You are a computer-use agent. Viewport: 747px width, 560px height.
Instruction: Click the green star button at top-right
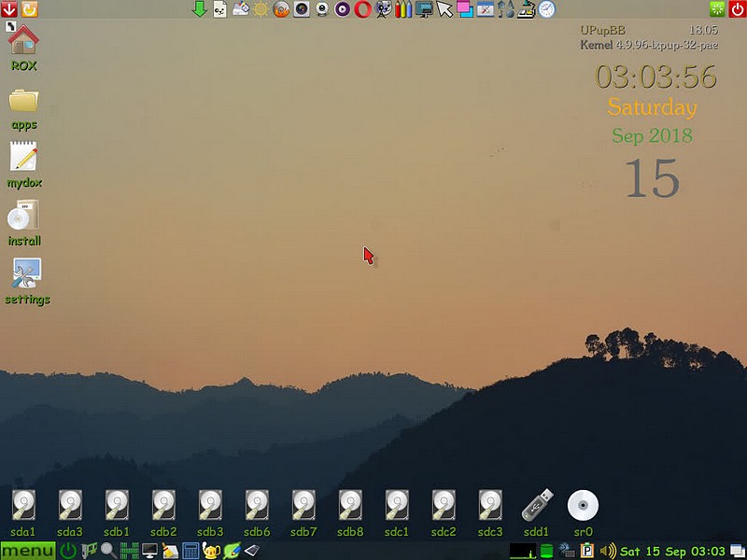click(x=717, y=9)
